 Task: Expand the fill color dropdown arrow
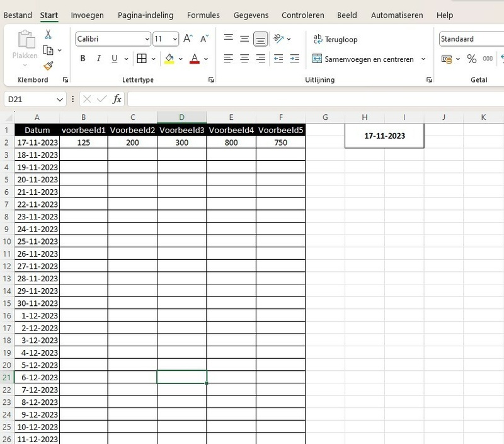[181, 59]
